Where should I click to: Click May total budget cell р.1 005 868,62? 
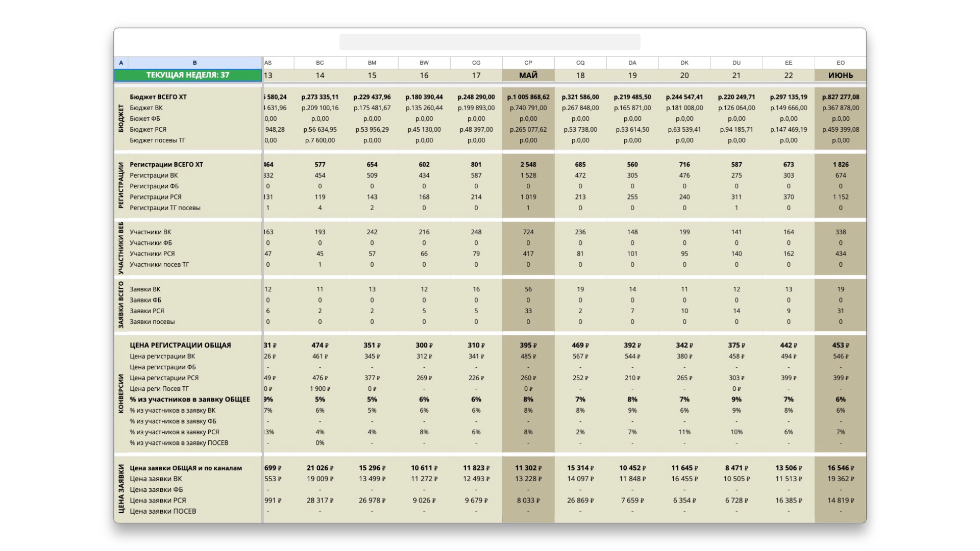tap(528, 97)
